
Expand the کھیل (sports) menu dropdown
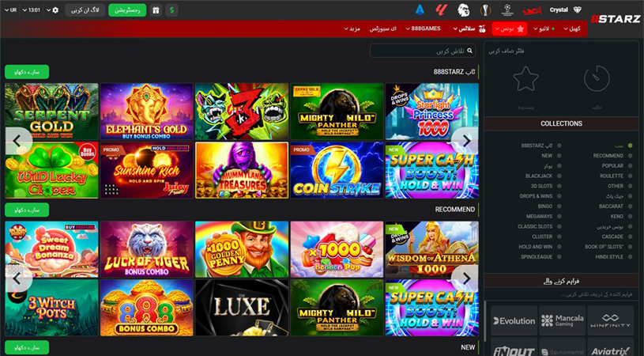[572, 28]
